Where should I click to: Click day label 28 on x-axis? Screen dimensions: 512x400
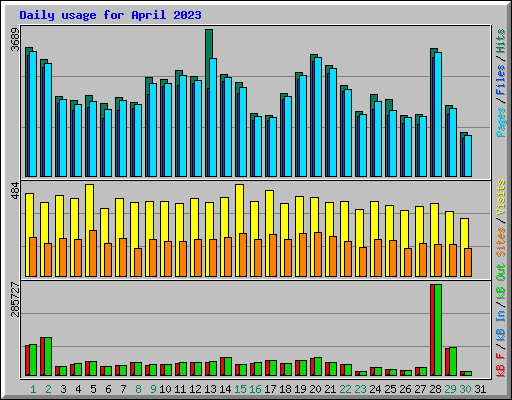coord(435,389)
